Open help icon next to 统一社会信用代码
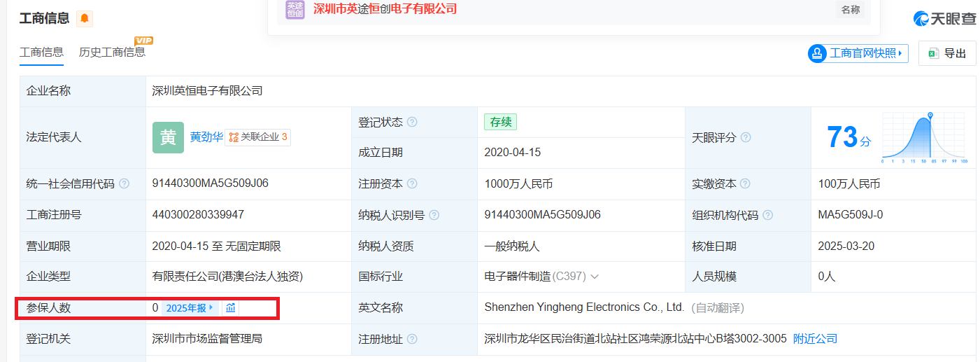This screenshot has height=362, width=980. coord(124,183)
